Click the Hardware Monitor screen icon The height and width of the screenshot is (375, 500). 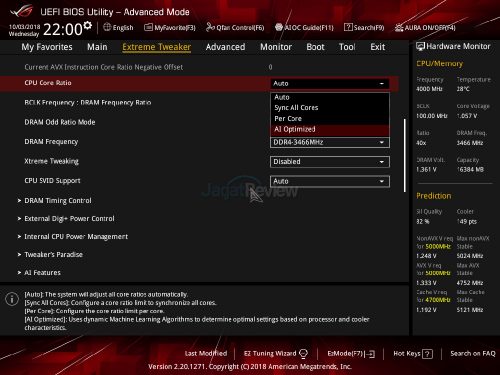(420, 46)
